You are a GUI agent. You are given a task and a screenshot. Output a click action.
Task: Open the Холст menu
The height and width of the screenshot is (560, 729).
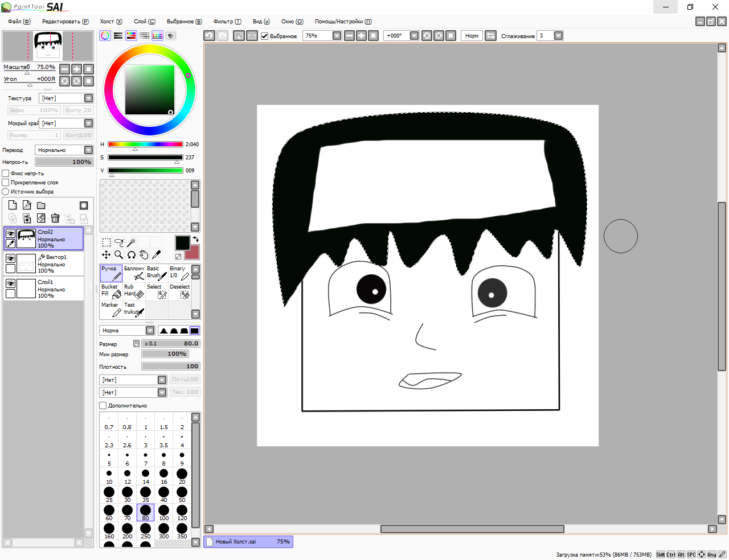click(111, 22)
